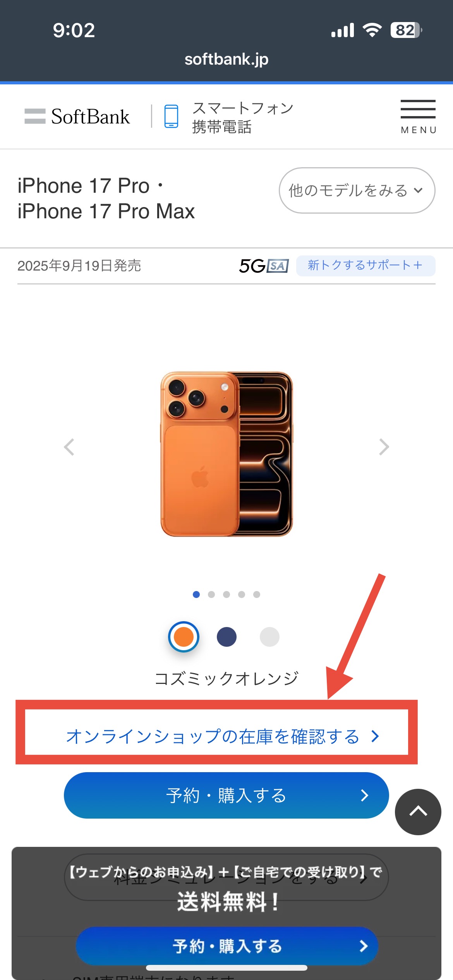
Task: Tap the blue 予約・購入する button
Action: coord(226,795)
